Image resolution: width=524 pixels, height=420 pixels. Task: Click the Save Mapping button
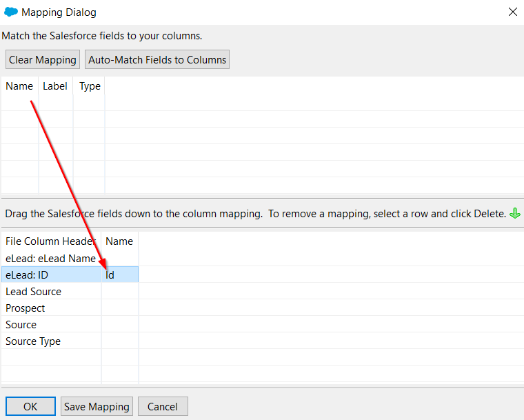click(97, 406)
